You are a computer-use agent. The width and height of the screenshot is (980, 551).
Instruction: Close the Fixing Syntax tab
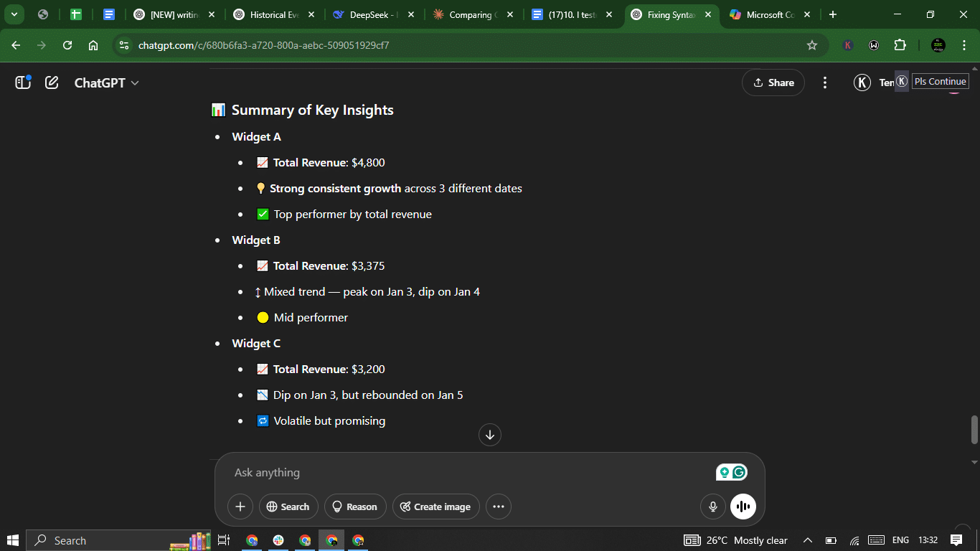tap(708, 14)
